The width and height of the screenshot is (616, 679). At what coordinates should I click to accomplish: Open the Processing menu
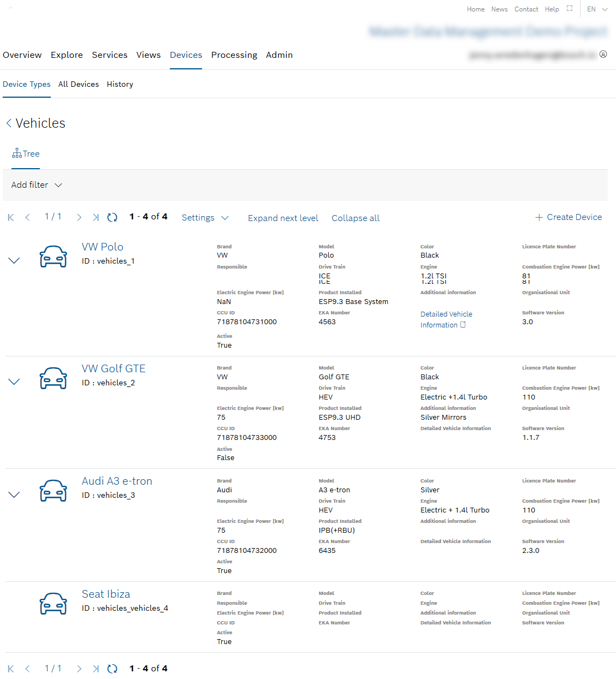234,55
